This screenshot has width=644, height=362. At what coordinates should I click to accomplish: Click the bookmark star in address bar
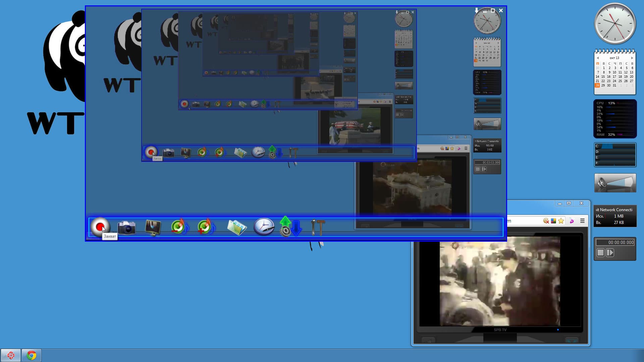[561, 221]
